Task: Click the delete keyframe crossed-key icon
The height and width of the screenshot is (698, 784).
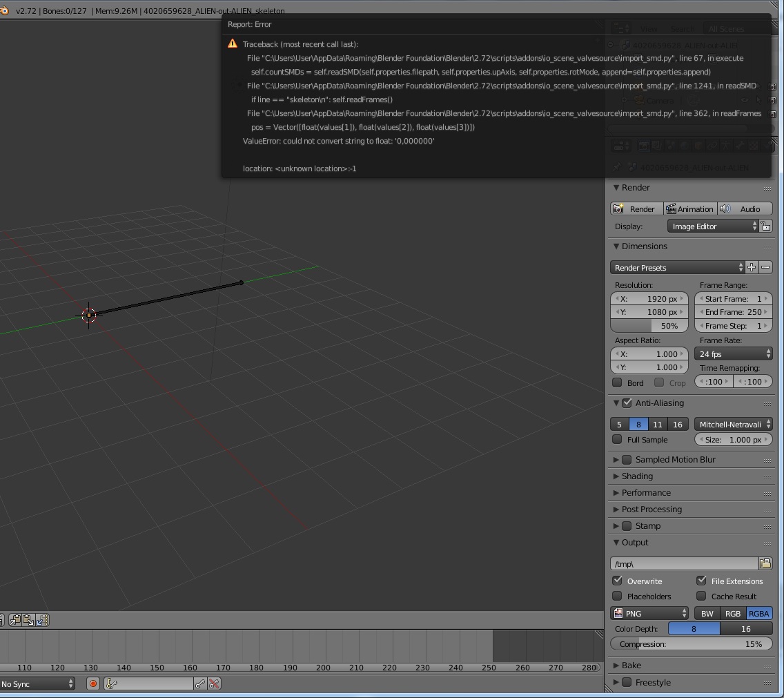Action: coord(214,684)
